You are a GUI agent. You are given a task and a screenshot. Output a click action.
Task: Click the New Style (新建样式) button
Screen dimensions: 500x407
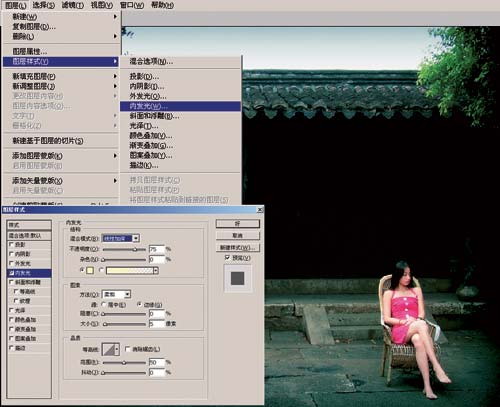click(238, 248)
